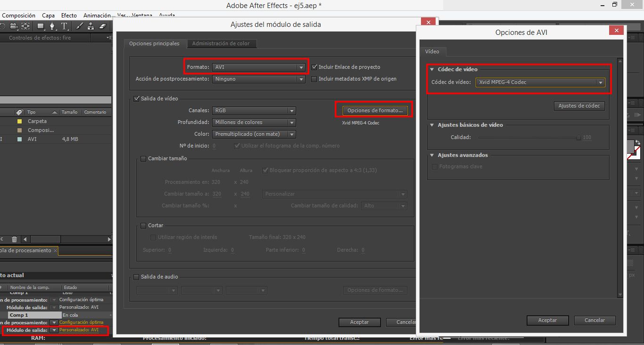Open Profundidad Millones de colores dropdown
Screen dimensions: 644x345
254,122
